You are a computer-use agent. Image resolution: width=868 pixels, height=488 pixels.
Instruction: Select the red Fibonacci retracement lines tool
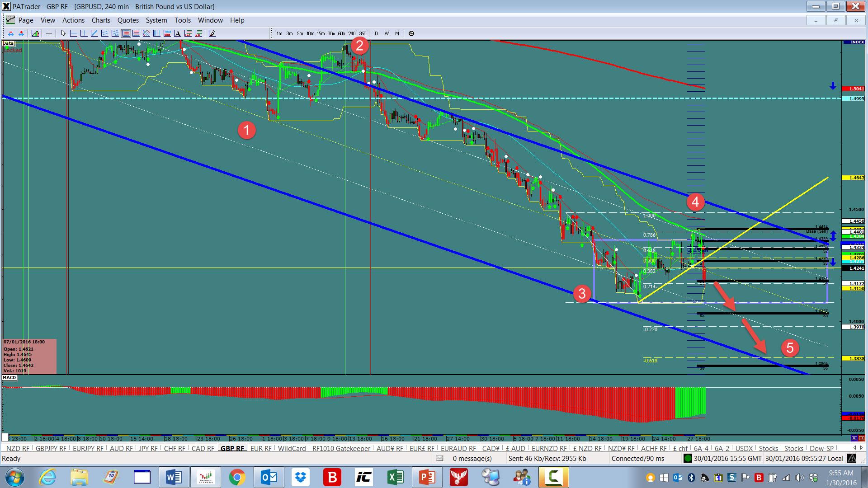pos(136,33)
